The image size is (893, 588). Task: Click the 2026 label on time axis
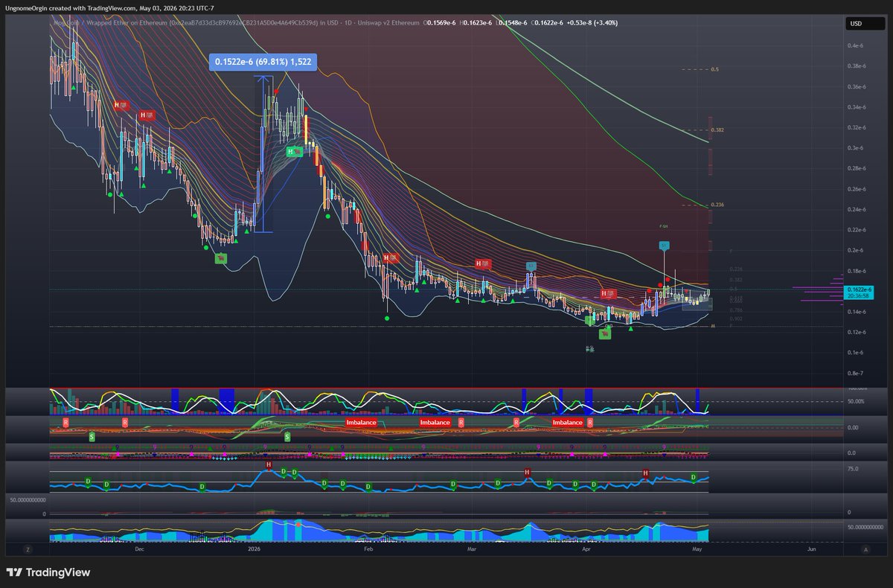click(254, 549)
